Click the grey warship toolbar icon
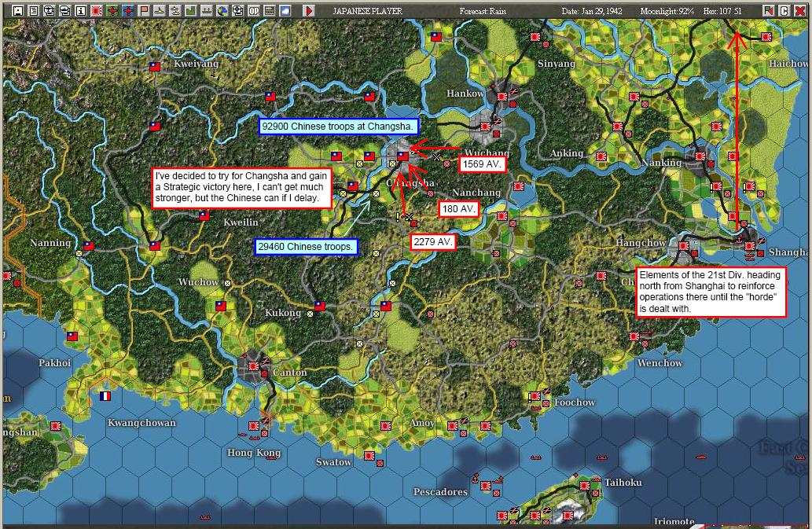812x529 pixels. point(206,10)
